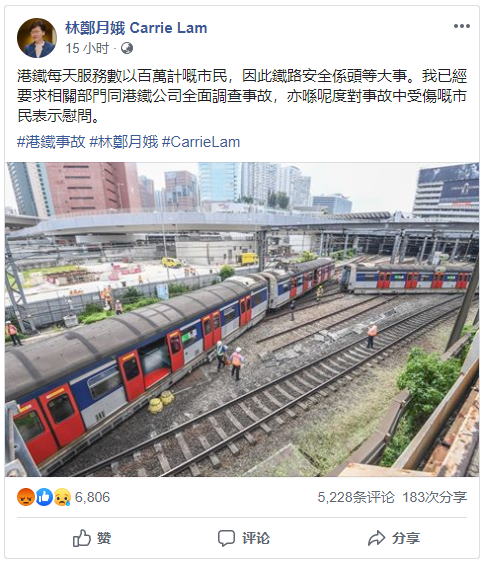Click the thumbs-up outline icon
Screen dimensions: 492x568
tap(82, 538)
